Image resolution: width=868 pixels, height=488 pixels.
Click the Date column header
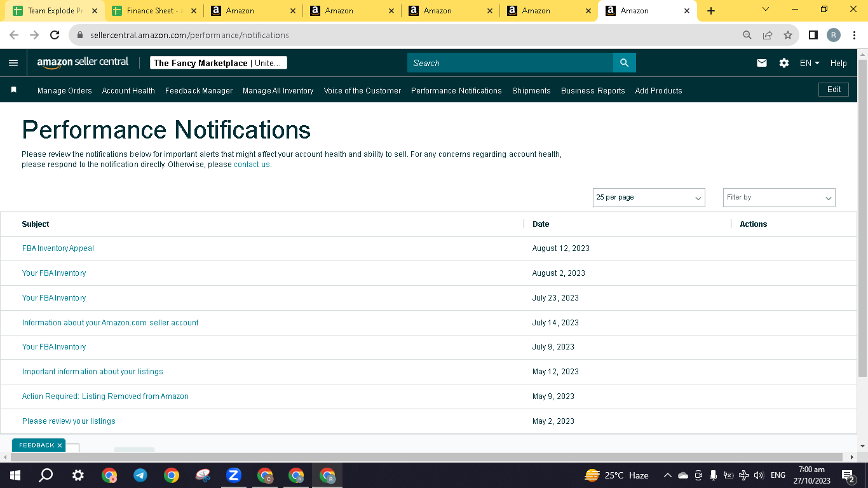pos(541,224)
